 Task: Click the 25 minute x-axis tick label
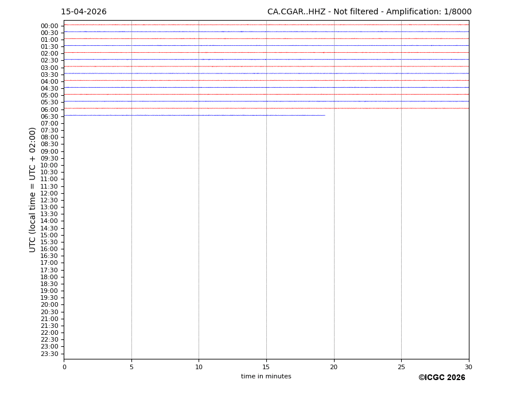[x=401, y=367]
